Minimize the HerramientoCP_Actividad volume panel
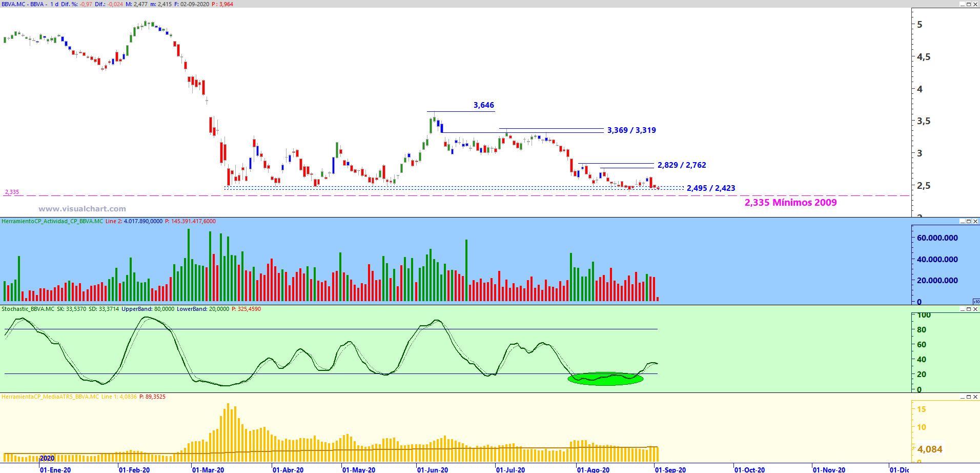The height and width of the screenshot is (473, 980). pos(962,221)
